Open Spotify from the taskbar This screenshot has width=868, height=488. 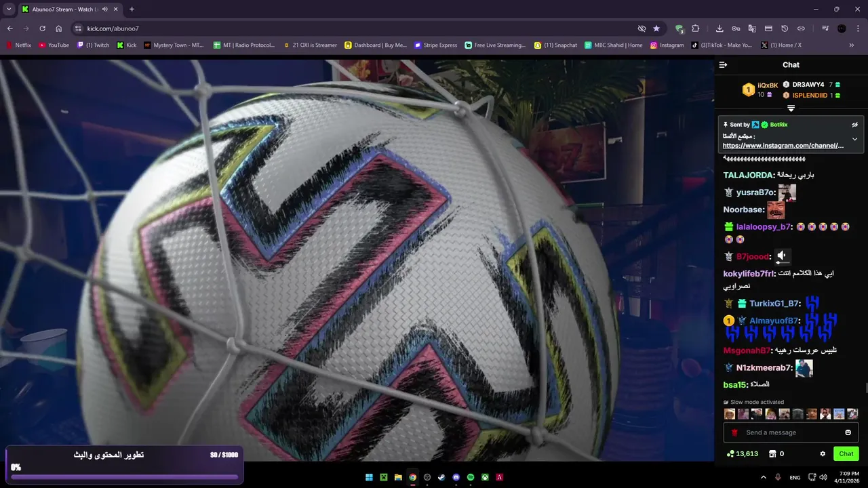click(x=471, y=477)
